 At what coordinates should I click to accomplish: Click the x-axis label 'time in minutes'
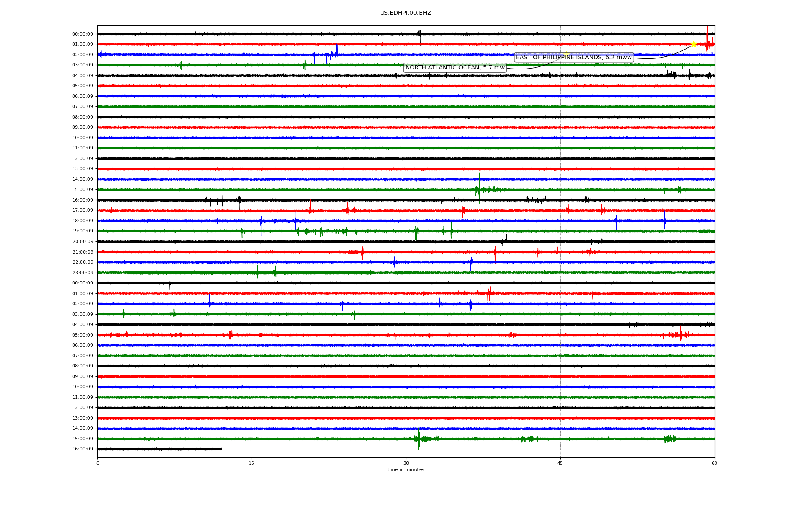[406, 470]
